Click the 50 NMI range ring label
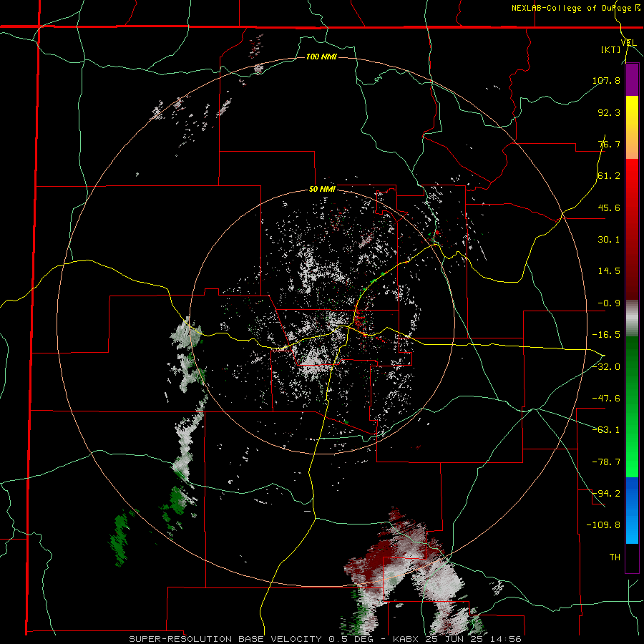Viewport: 644px width, 644px height. [x=322, y=190]
